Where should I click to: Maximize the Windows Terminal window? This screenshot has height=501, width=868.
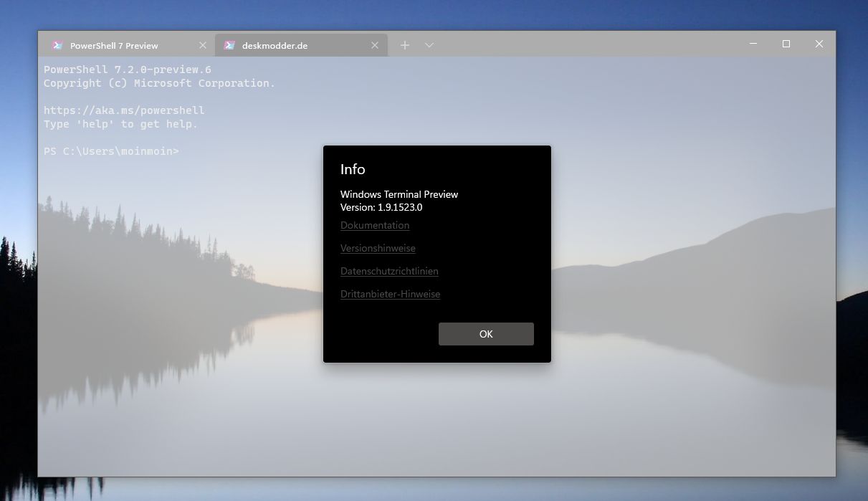coord(786,44)
